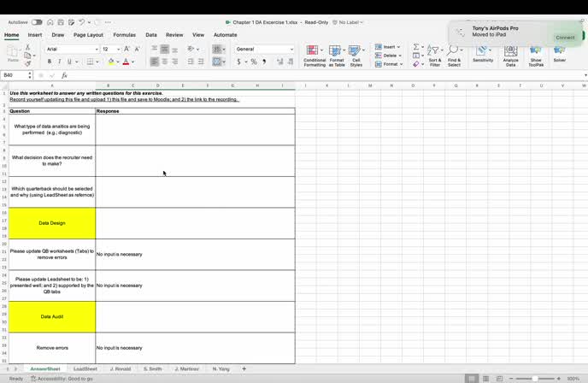588x383 pixels.
Task: Click the Clear eraser icon
Action: point(416,64)
